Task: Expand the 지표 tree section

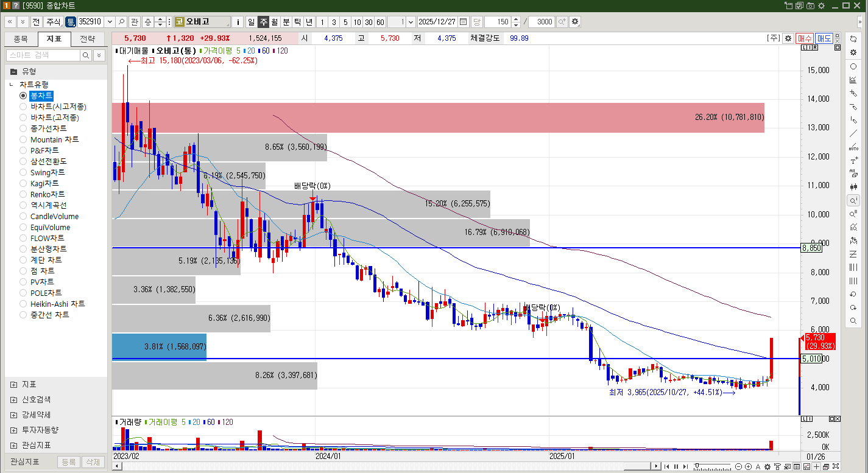Action: click(x=13, y=384)
